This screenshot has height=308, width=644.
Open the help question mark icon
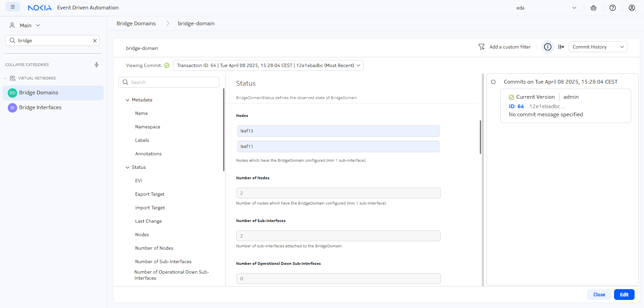click(613, 8)
